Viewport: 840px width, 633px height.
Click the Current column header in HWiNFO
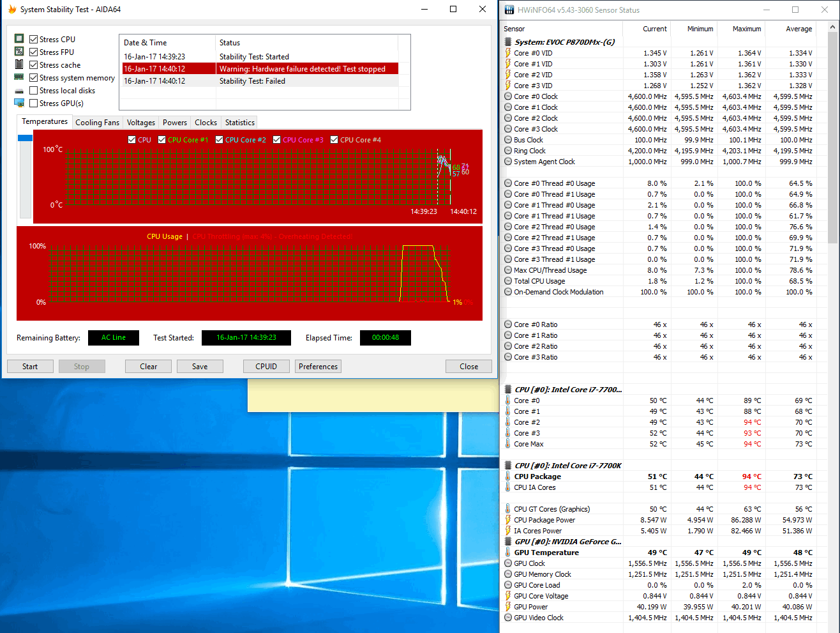(646, 29)
